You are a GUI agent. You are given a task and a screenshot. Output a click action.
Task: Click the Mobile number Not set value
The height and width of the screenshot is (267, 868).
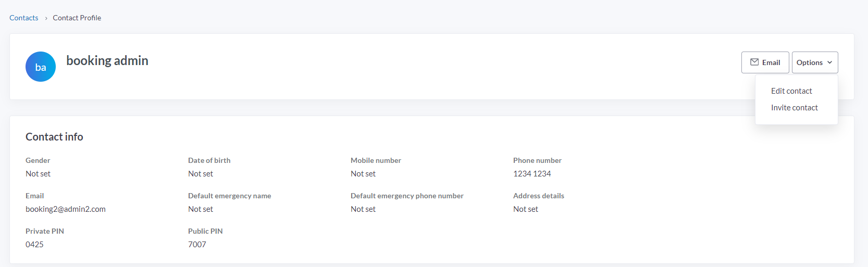(x=363, y=174)
